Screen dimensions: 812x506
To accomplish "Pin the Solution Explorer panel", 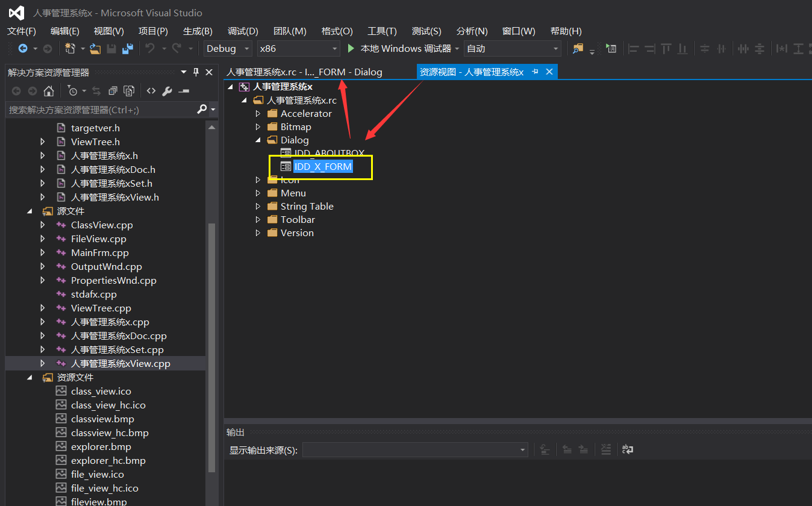I will 196,72.
